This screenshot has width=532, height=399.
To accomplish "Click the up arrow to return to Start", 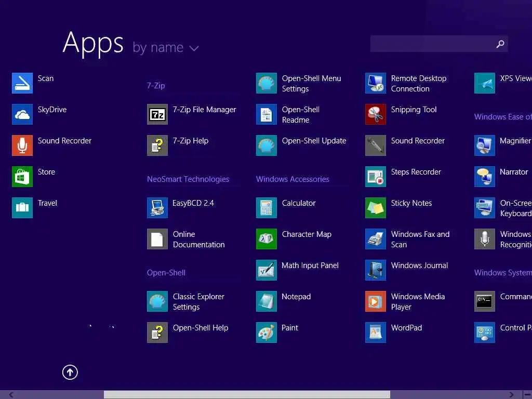I will 70,372.
